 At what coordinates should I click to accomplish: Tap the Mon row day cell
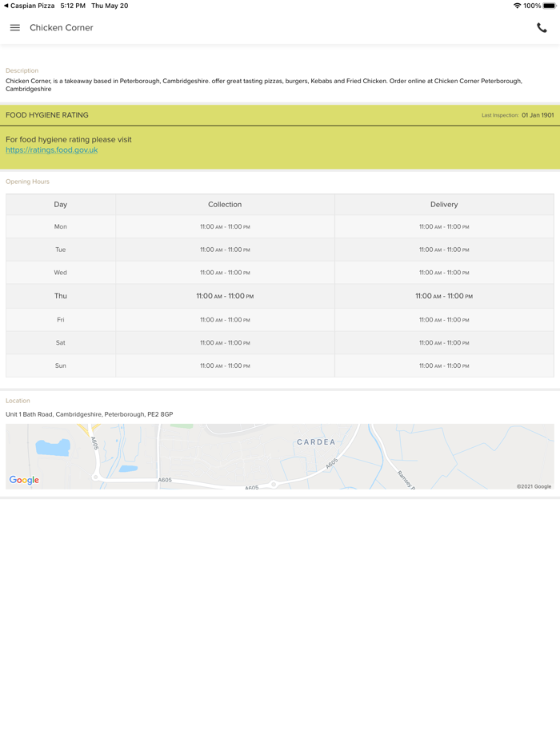pos(61,227)
